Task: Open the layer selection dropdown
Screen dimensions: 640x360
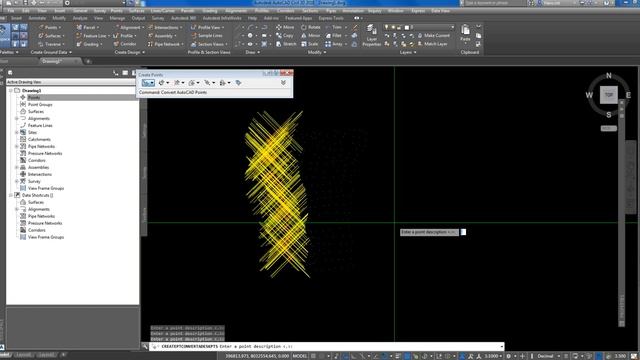Action: [x=419, y=27]
